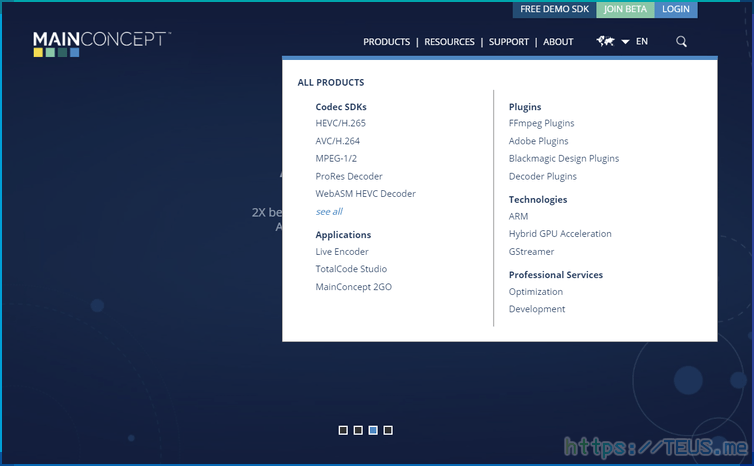Screen dimensions: 754x466
Task: Open Live Encoder link
Action: [x=342, y=252]
